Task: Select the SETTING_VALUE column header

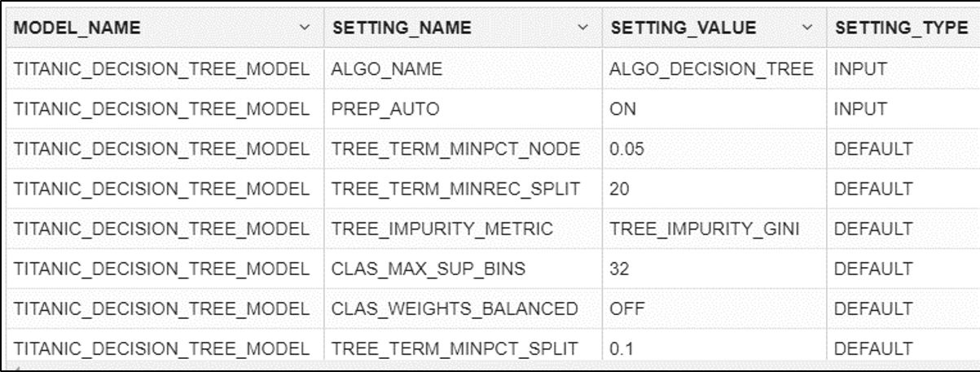Action: 682,28
